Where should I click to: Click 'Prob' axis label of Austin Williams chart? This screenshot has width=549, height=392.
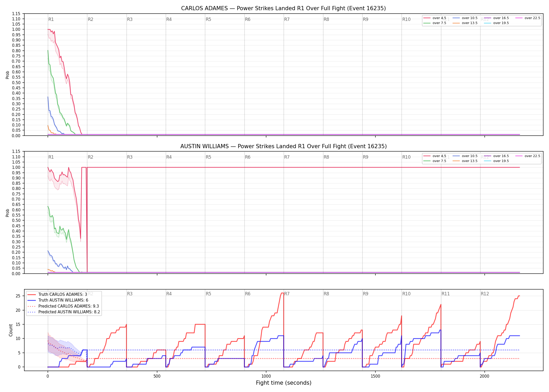click(x=8, y=213)
